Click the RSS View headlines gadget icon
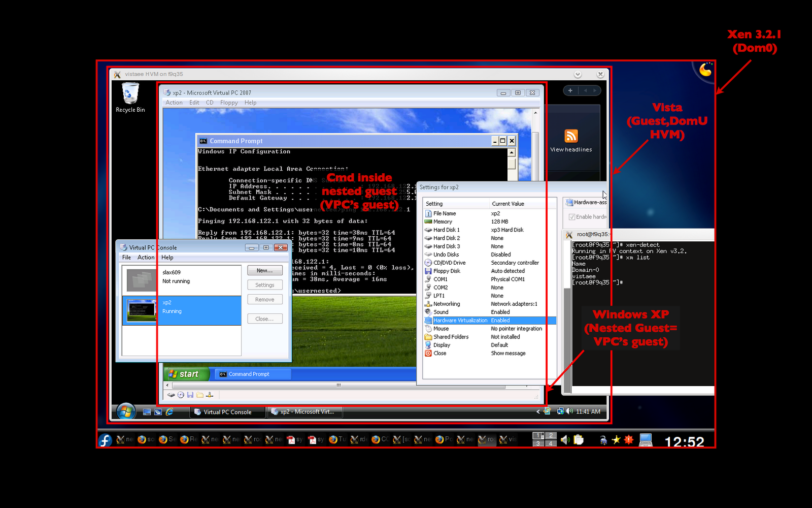Screen dimensions: 812x508 [x=571, y=136]
